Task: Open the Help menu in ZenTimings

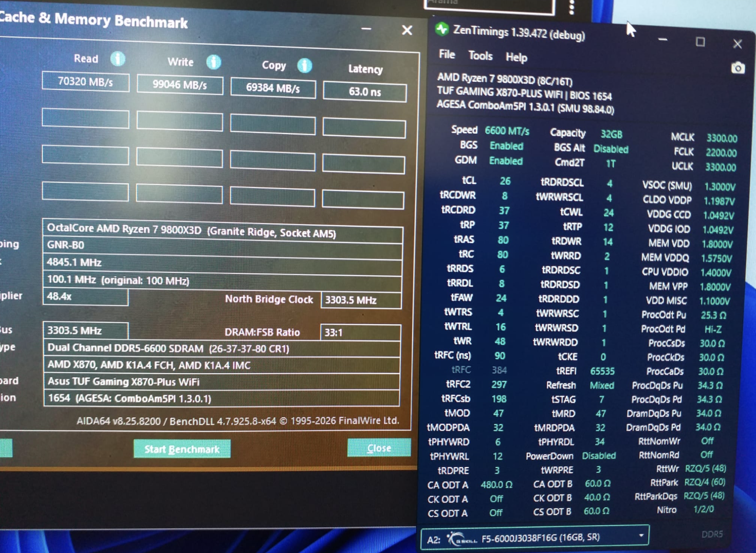Action: pos(517,57)
